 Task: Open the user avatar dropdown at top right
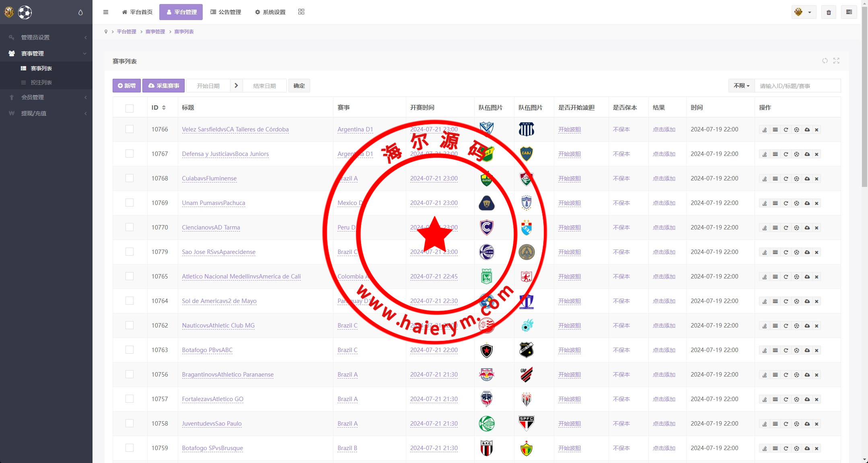pyautogui.click(x=803, y=12)
